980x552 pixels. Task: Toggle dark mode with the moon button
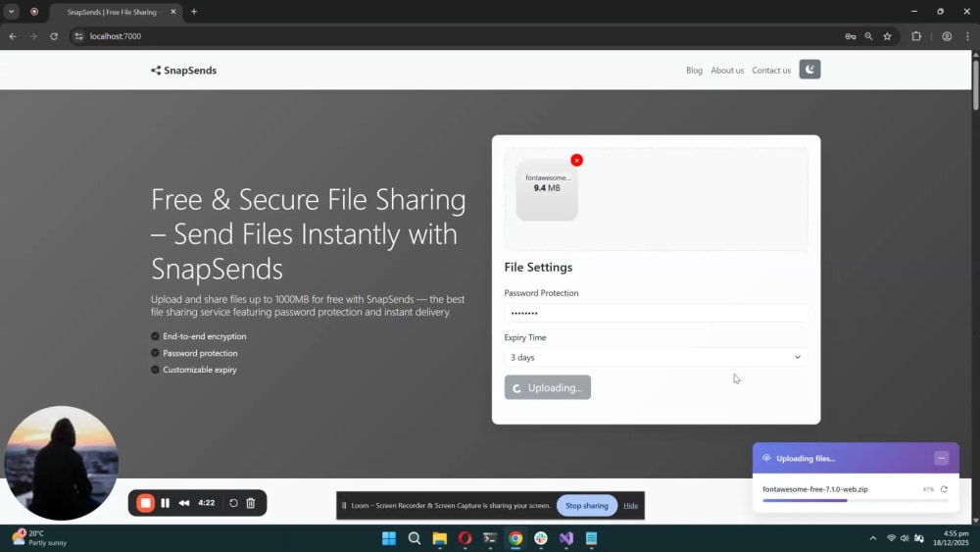tap(809, 70)
